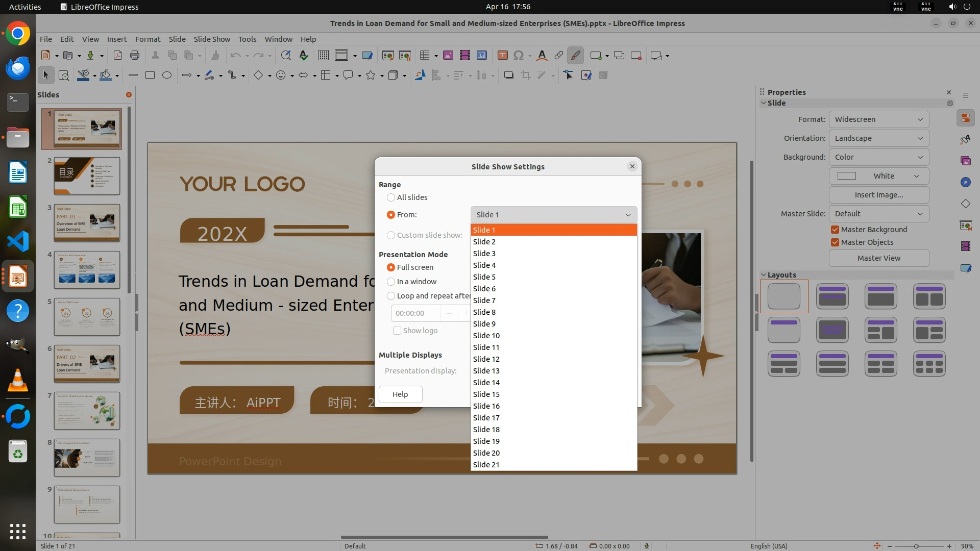Open the Format menu
Image resolution: width=980 pixels, height=551 pixels.
pyautogui.click(x=148, y=39)
